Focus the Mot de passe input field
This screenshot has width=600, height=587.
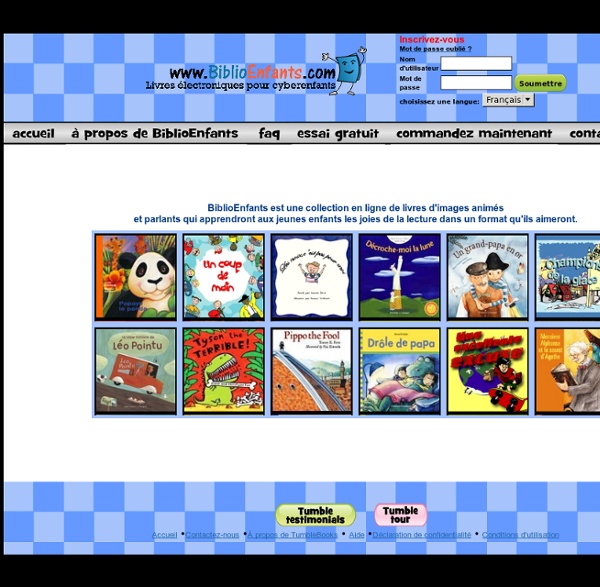coord(476,83)
